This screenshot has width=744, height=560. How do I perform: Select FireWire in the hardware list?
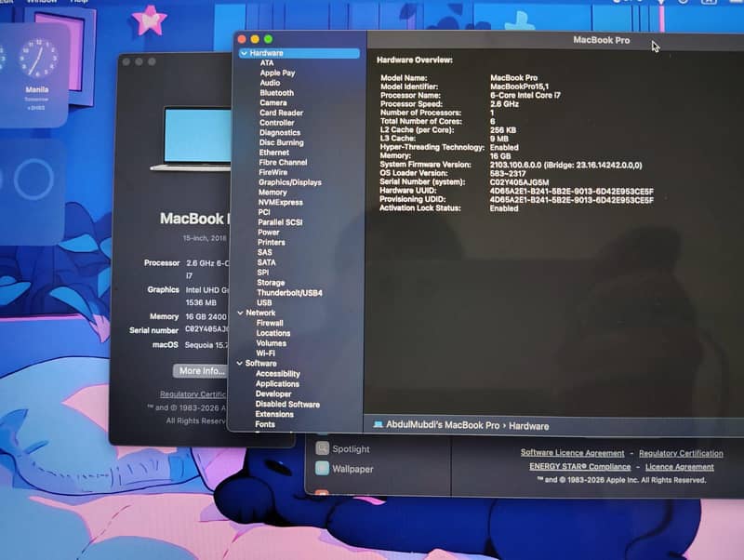click(273, 172)
